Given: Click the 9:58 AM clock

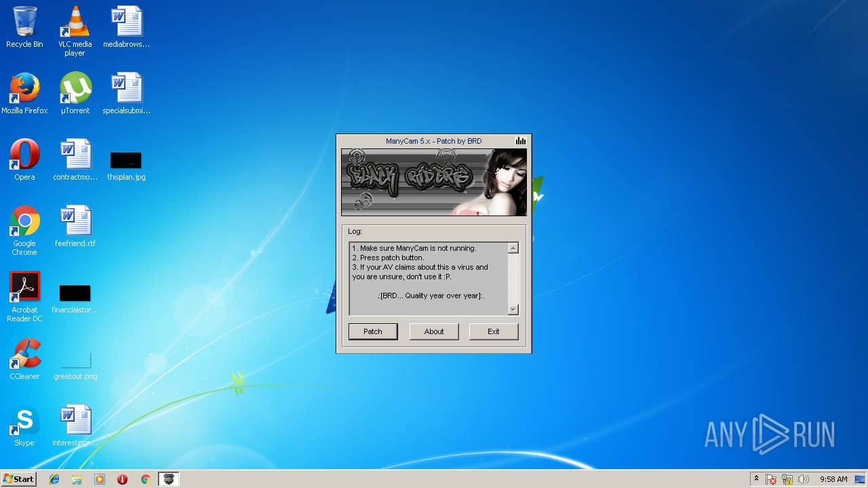Looking at the screenshot, I should (x=833, y=479).
